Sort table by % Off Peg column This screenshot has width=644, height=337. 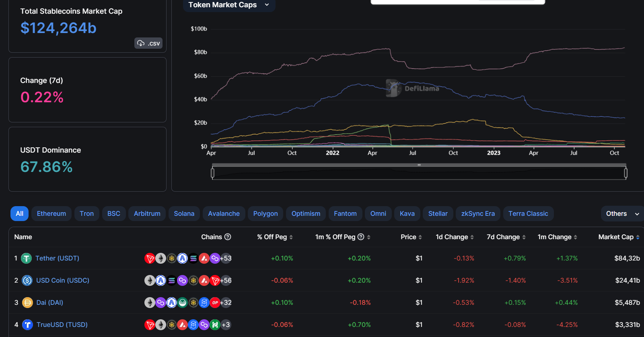tap(275, 237)
